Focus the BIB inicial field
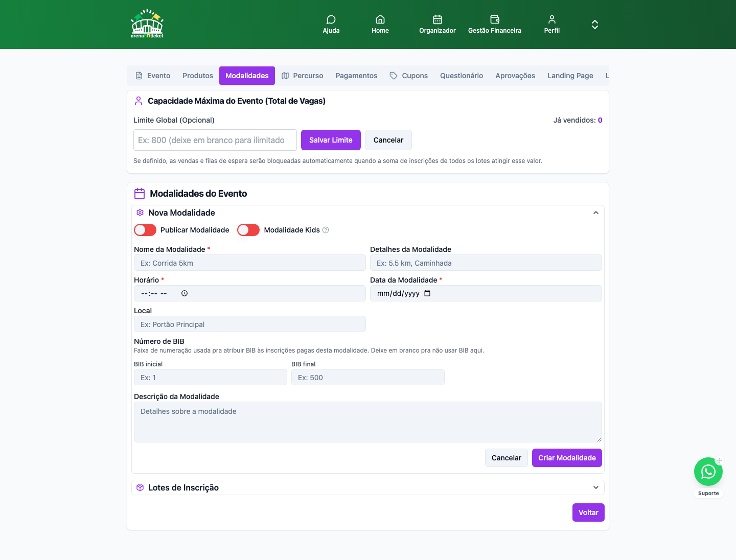The height and width of the screenshot is (560, 736). [211, 377]
